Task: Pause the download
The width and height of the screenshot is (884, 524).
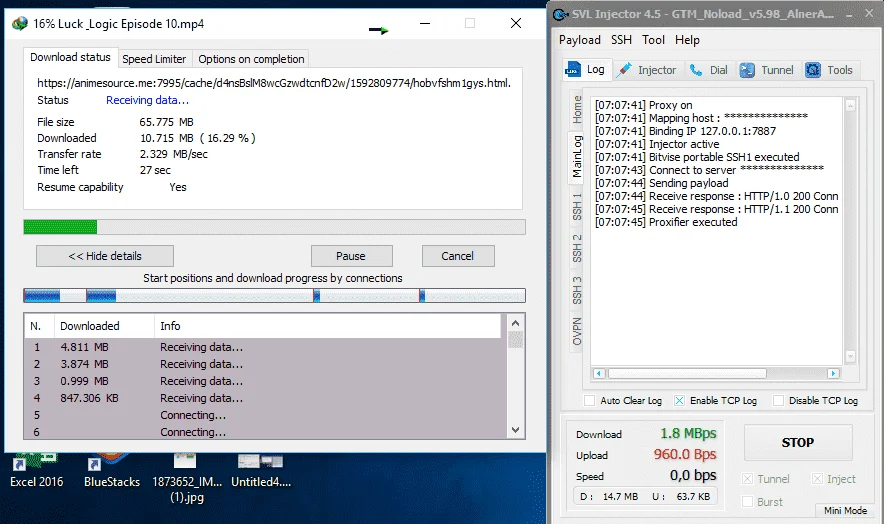Action: [x=351, y=256]
